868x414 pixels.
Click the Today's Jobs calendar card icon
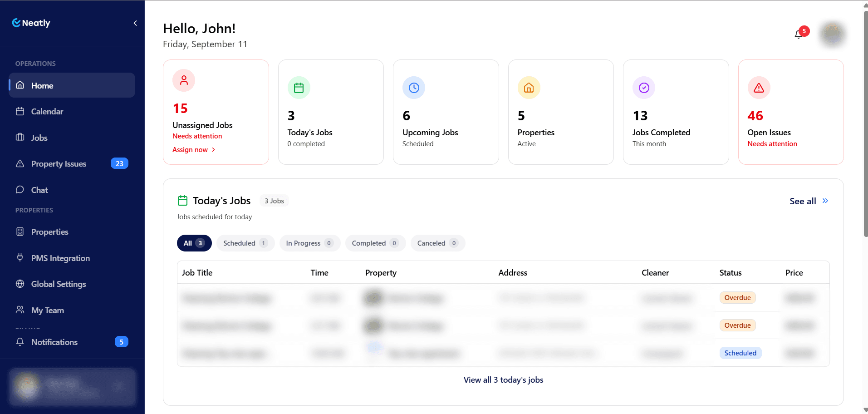click(299, 88)
